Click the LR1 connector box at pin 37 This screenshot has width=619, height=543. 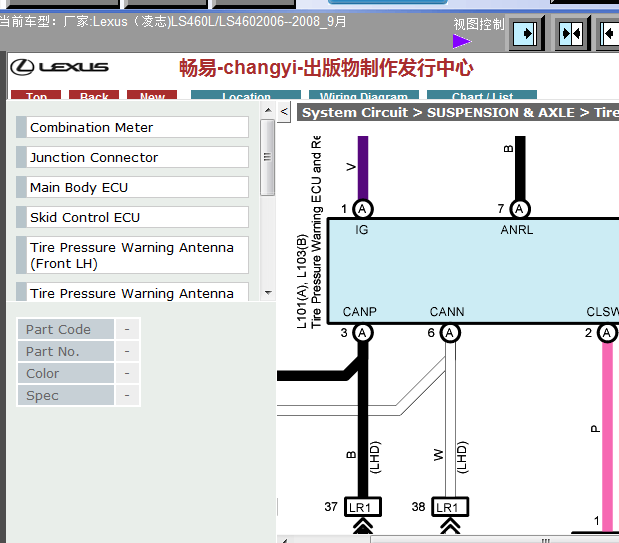click(363, 507)
